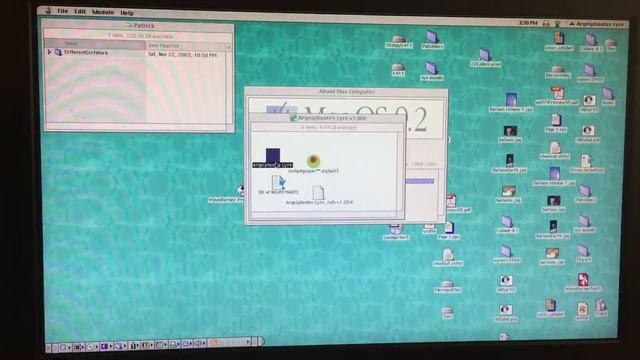Select the CZ2 folder on desktop
This screenshot has width=640, height=360.
(485, 58)
